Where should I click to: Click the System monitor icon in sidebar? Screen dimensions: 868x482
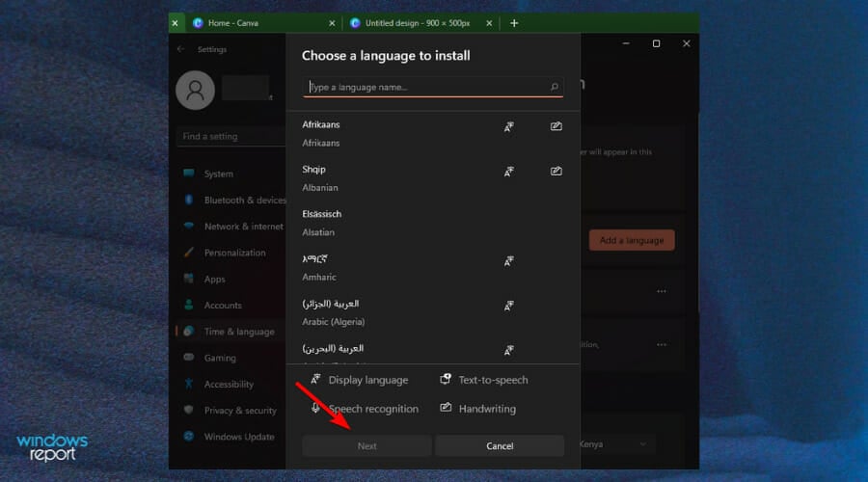189,173
